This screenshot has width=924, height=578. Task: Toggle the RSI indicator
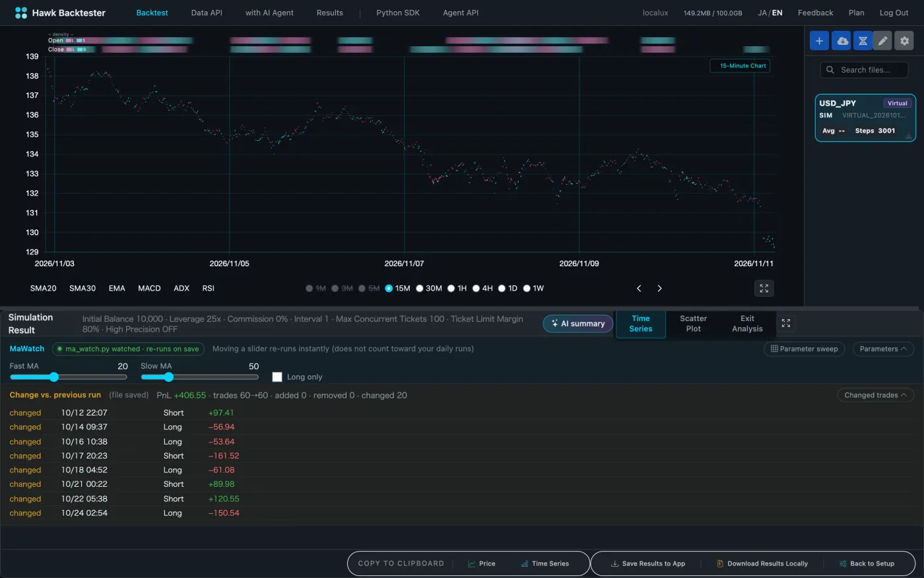coord(209,289)
